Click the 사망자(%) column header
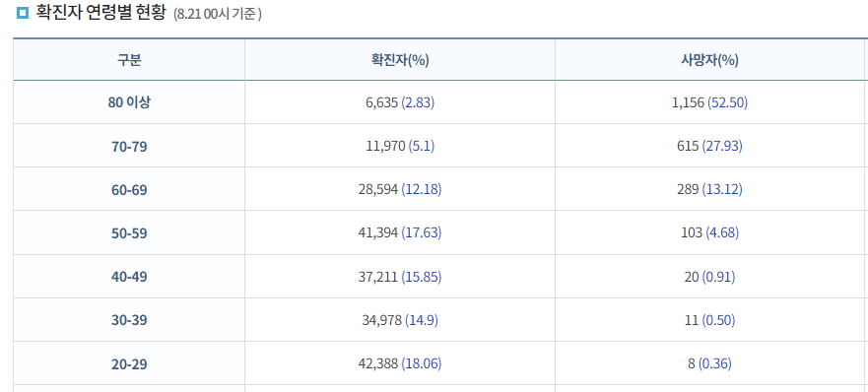This screenshot has width=868, height=392. point(709,60)
